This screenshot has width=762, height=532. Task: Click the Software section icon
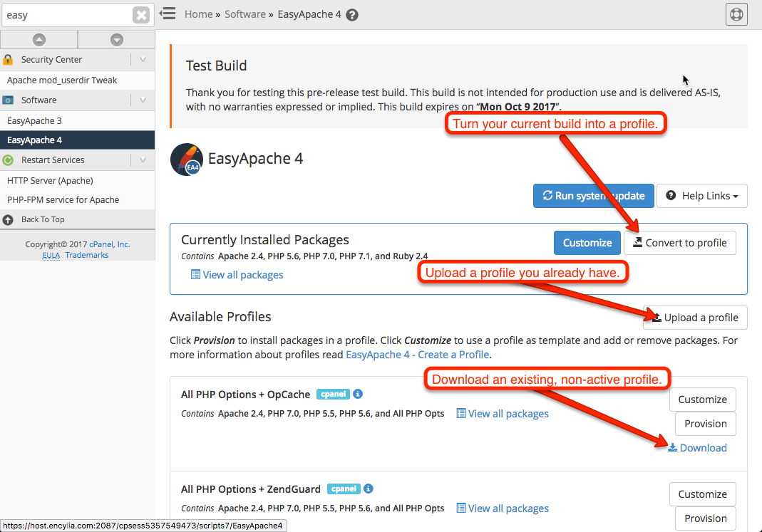coord(8,100)
